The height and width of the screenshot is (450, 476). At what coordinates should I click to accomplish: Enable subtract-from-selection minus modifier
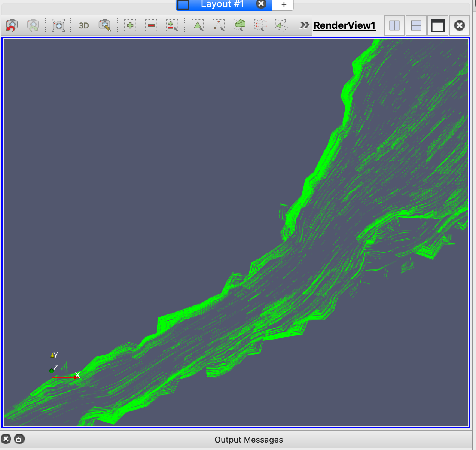pos(151,26)
